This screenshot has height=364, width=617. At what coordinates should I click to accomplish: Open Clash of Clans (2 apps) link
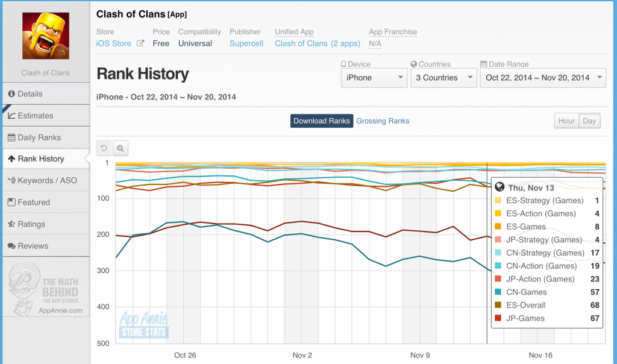point(317,43)
